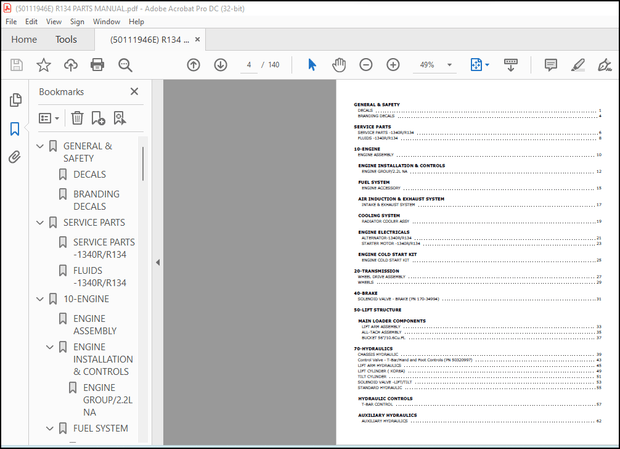Go to previous page arrow

193,65
